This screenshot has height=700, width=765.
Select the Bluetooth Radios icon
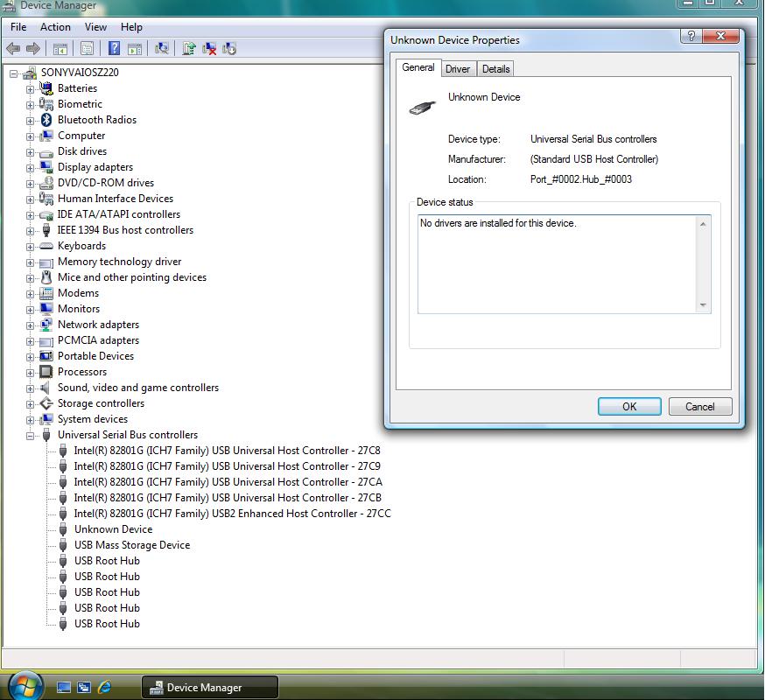click(46, 120)
